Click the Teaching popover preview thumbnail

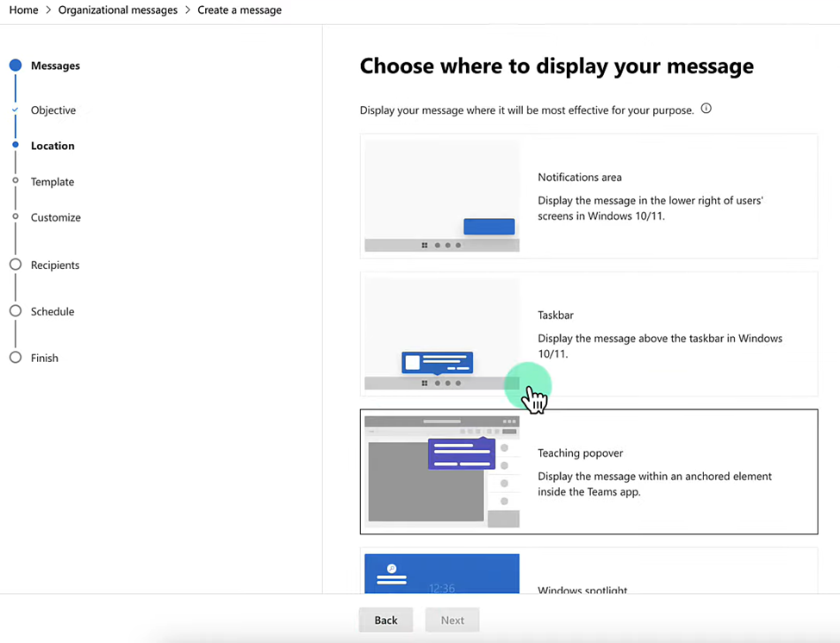point(442,471)
